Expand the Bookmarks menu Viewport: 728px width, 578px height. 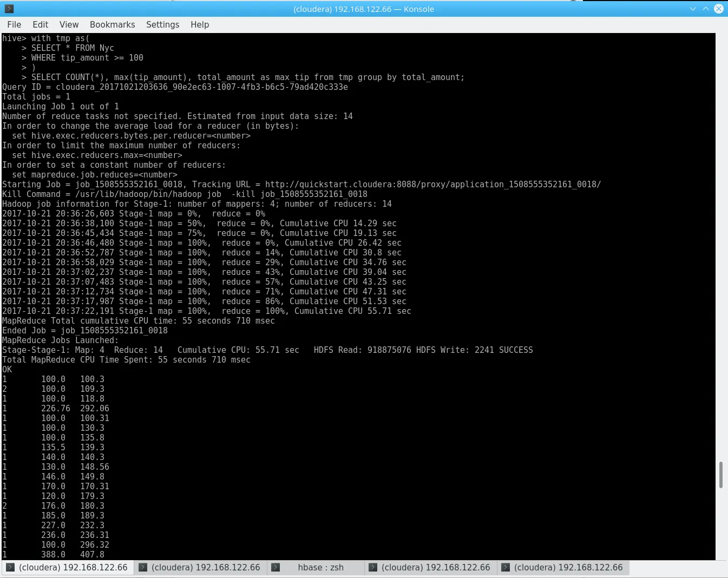pyautogui.click(x=112, y=24)
